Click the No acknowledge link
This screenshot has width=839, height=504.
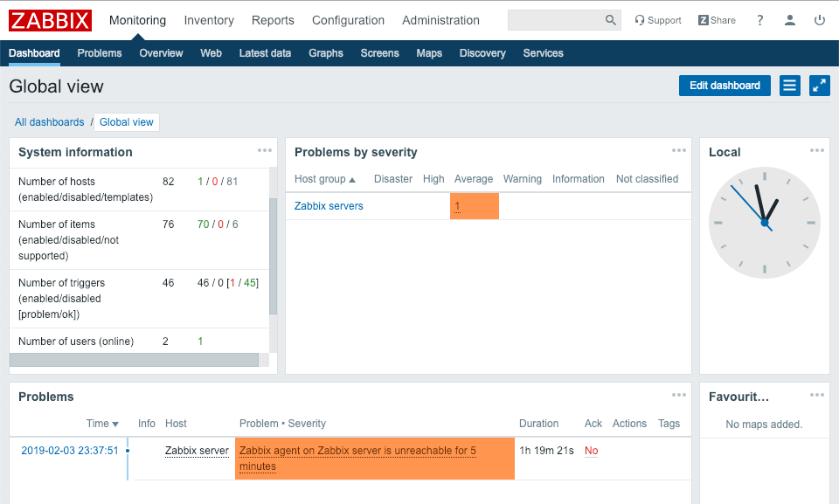pyautogui.click(x=592, y=451)
